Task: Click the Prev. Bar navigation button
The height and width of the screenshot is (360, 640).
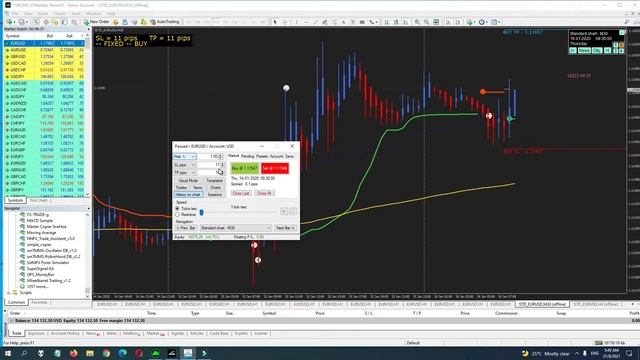Action: coord(186,228)
